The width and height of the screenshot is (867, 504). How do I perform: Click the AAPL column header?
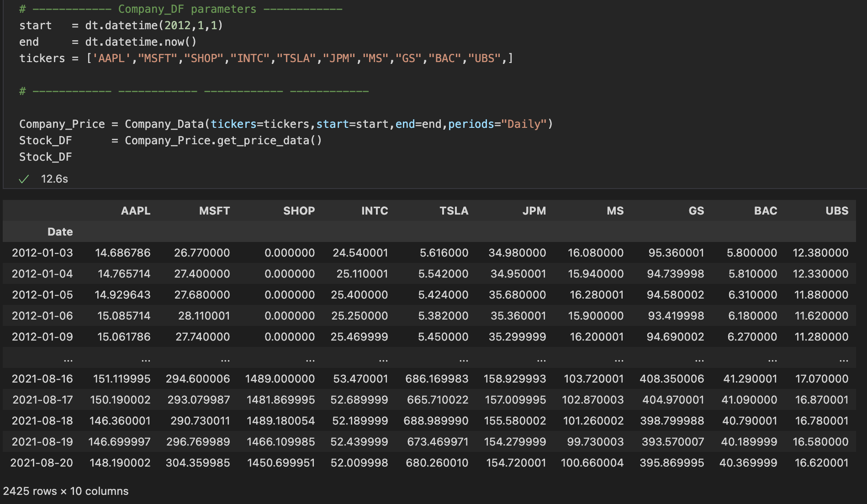click(136, 211)
